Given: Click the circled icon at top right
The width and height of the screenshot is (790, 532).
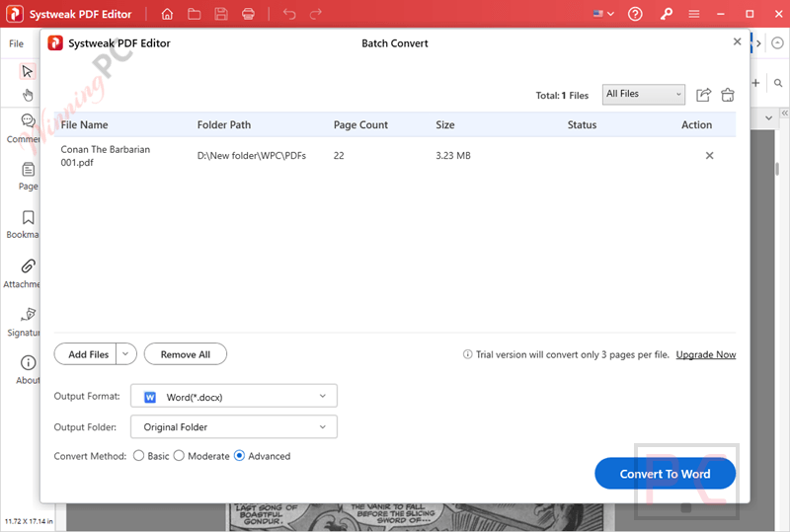Looking at the screenshot, I should pos(777,43).
